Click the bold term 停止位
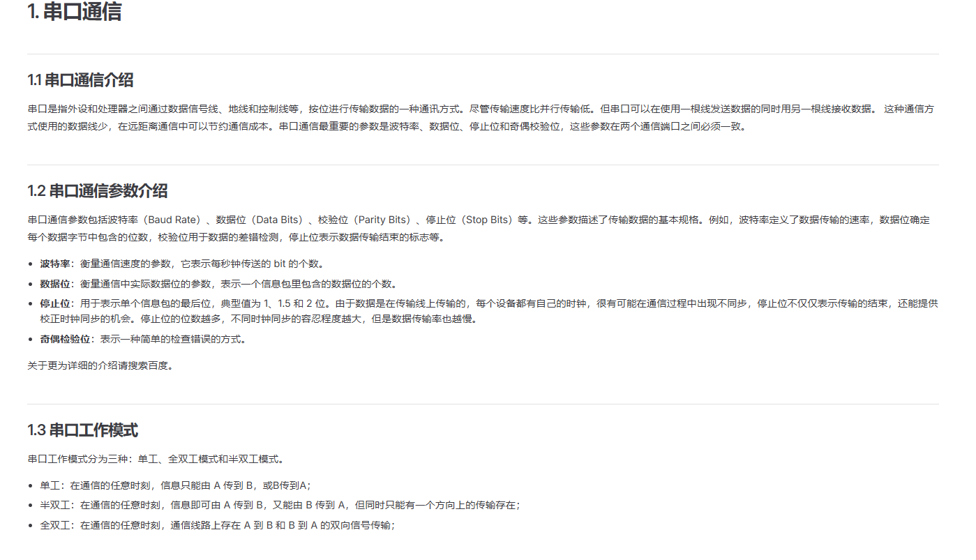 pos(54,303)
